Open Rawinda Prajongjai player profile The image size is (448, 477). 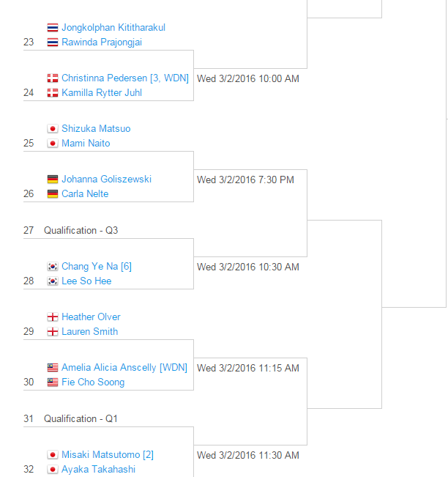[102, 42]
